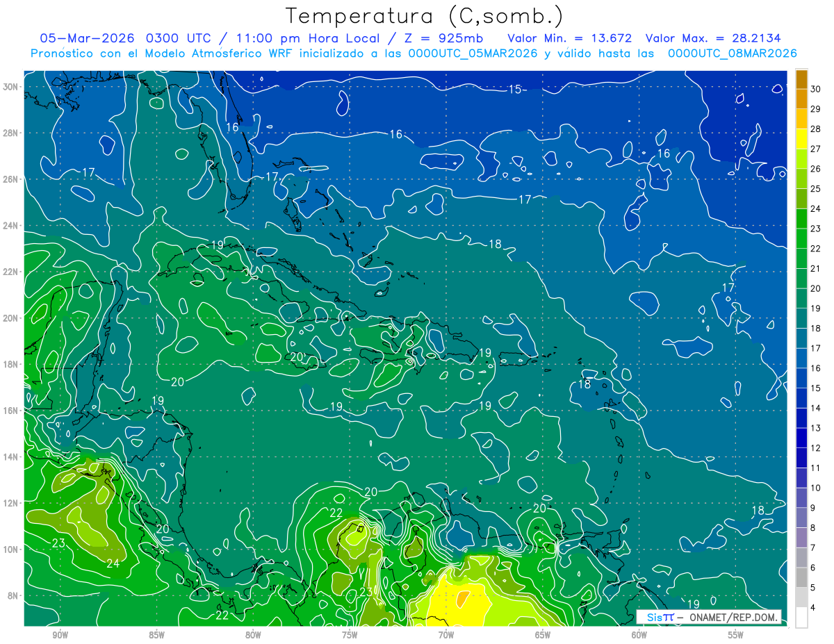Click green scale segment between 22 and 23
The height and width of the screenshot is (644, 834).
tap(801, 238)
